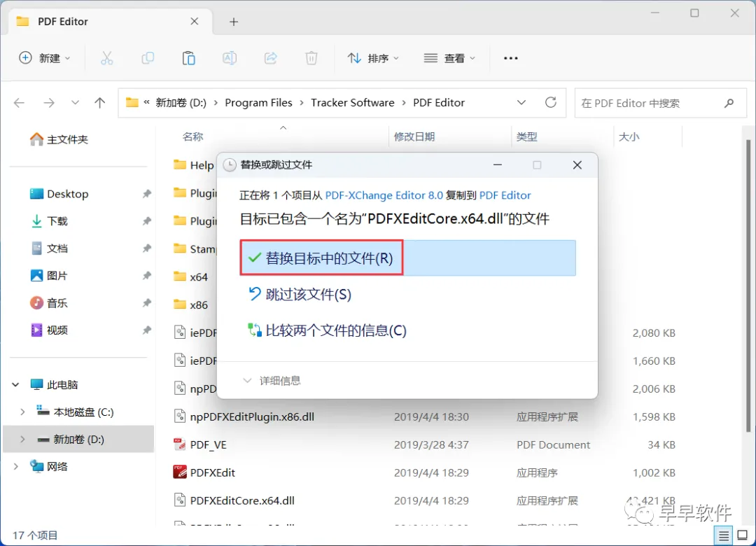Go forward with the right arrow

49,103
